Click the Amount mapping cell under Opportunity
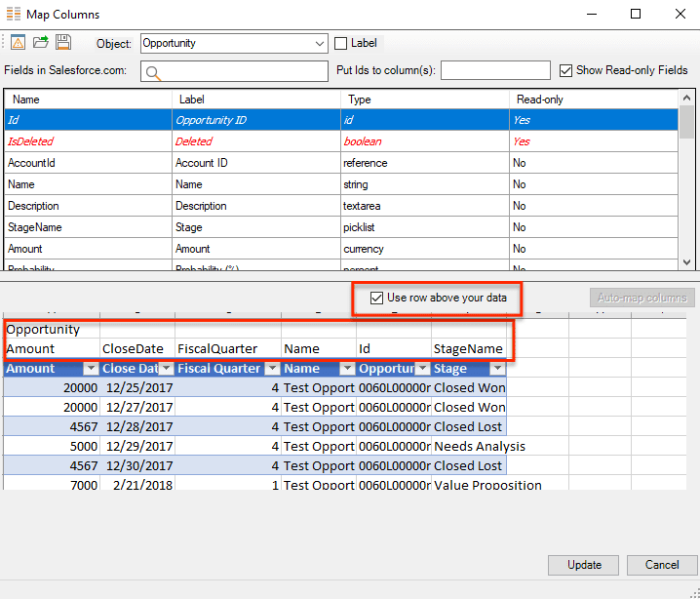Viewport: 700px width, 599px height. (52, 348)
